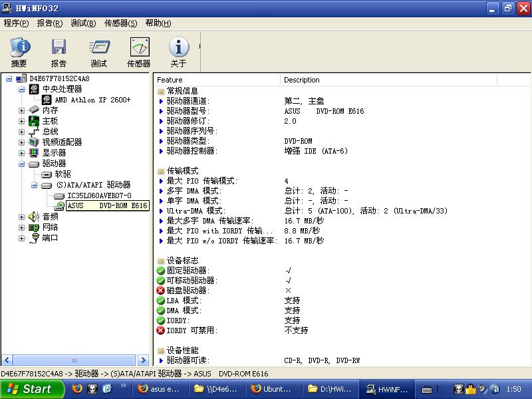Click the 视频适配器 video adapter icon
The image size is (532, 399).
click(34, 142)
